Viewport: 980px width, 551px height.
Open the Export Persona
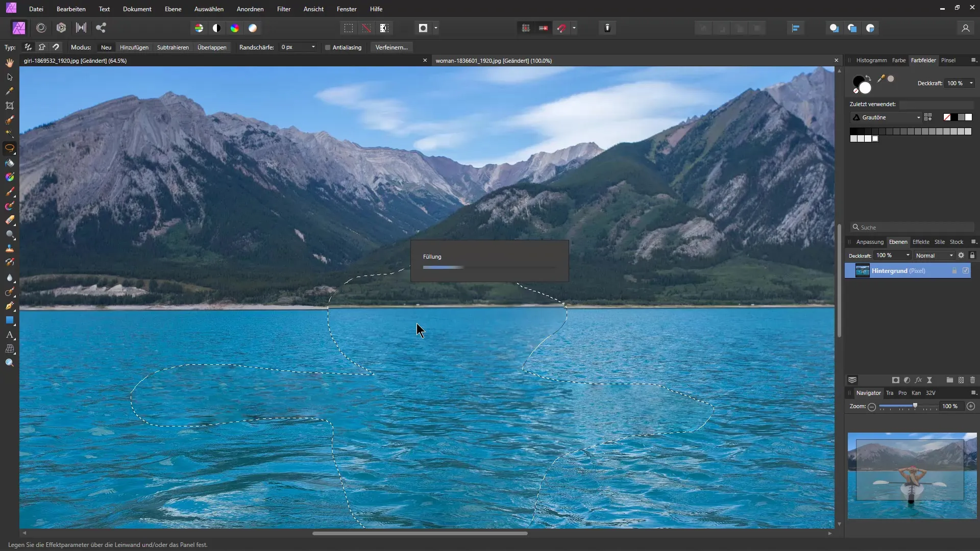101,28
